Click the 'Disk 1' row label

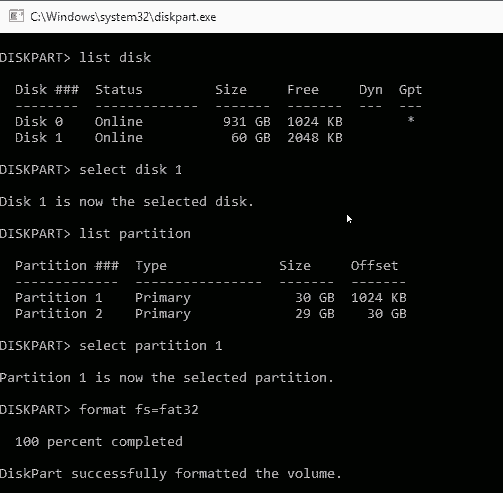(39, 138)
